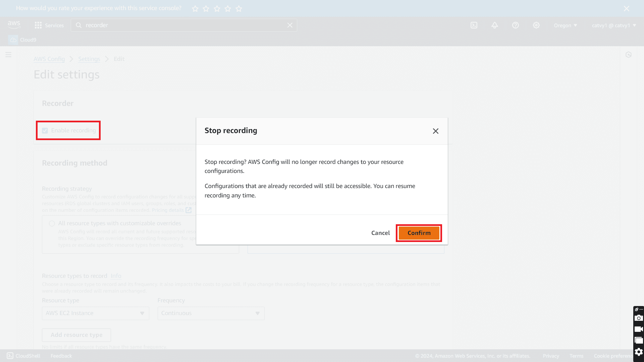Open the AWS EC2 Instance resource type dropdown
644x362 pixels.
pyautogui.click(x=96, y=313)
